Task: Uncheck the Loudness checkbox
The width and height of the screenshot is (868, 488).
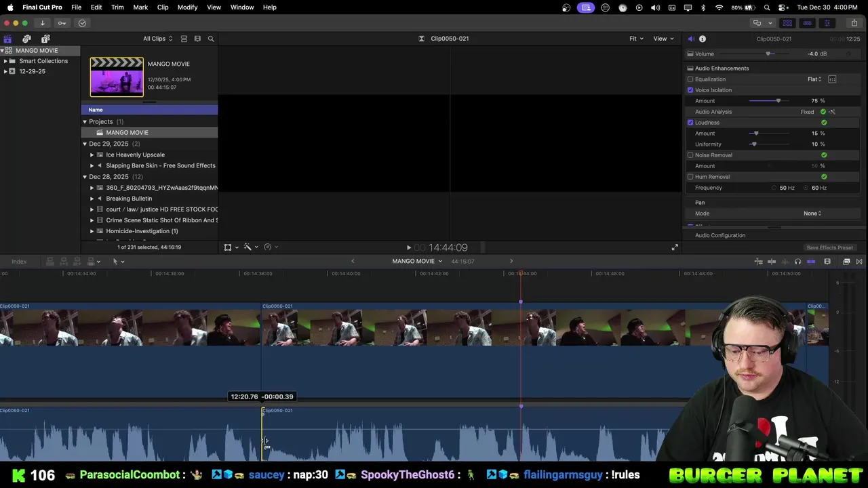Action: pyautogui.click(x=690, y=123)
